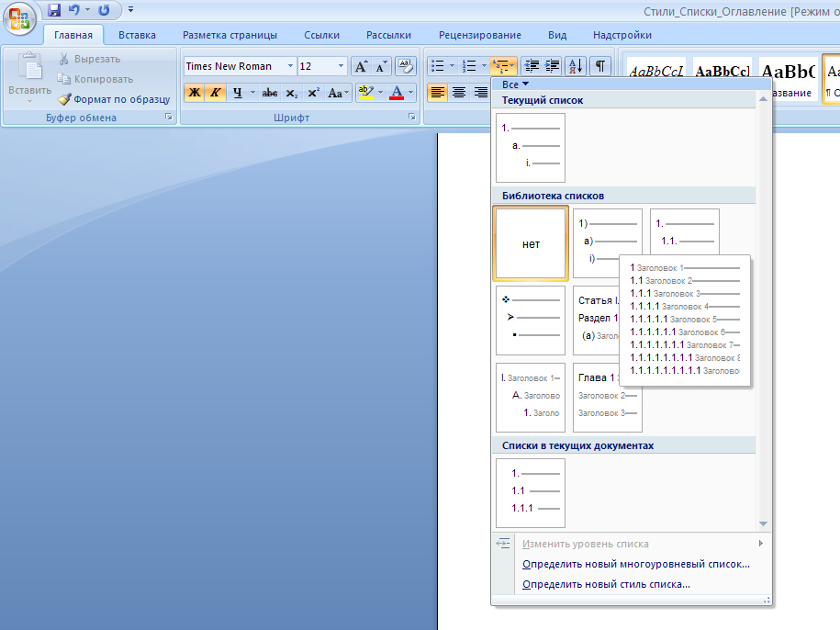Open the Change Case (Аа) menu
The width and height of the screenshot is (840, 630).
click(x=338, y=93)
